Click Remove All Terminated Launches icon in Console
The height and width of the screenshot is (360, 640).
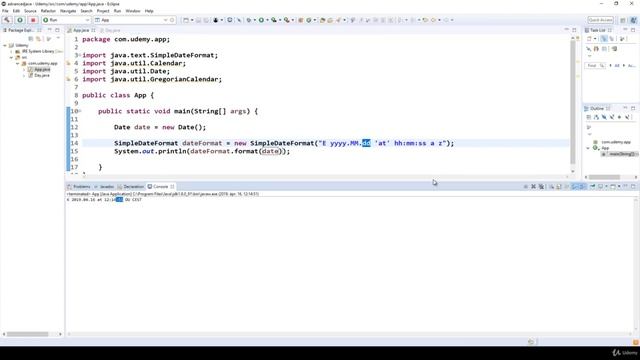click(x=541, y=187)
